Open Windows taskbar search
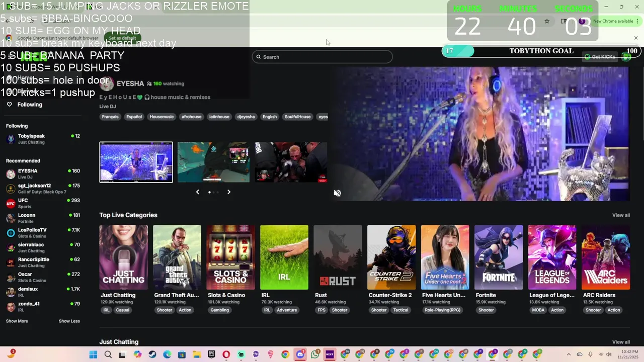The width and height of the screenshot is (644, 362). click(108, 354)
